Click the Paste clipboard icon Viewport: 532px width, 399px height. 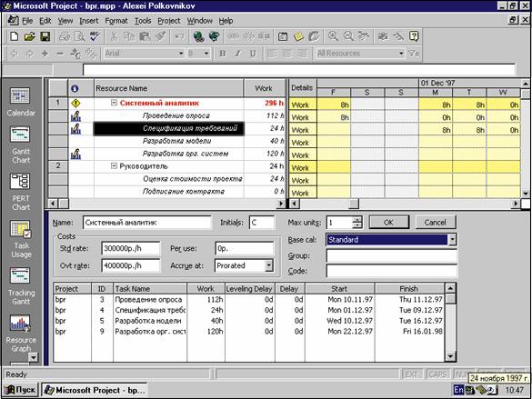click(x=145, y=36)
